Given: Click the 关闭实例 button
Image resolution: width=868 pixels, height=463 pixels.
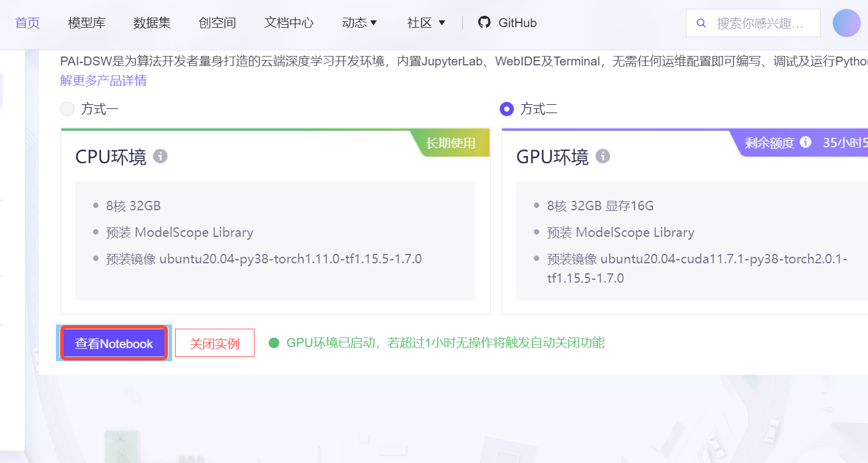Looking at the screenshot, I should tap(214, 343).
